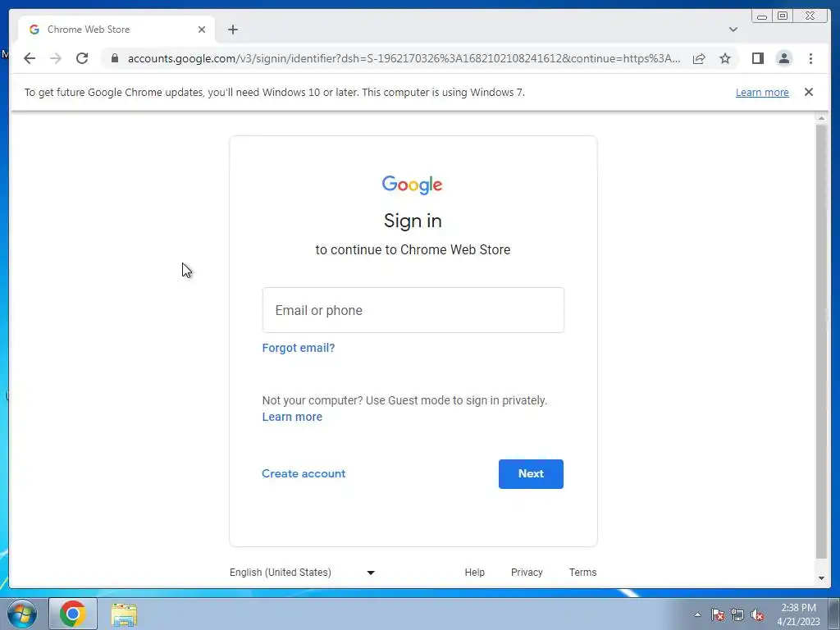Reload the current page
Viewport: 840px width, 630px height.
82,58
